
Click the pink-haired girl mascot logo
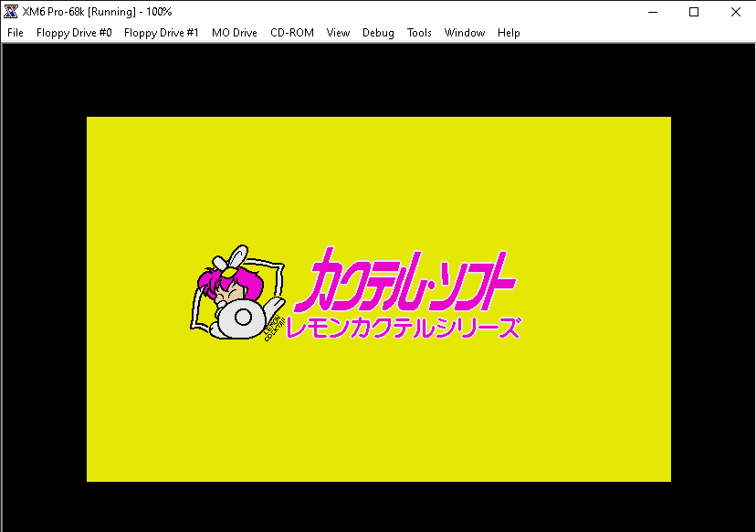coord(237,293)
